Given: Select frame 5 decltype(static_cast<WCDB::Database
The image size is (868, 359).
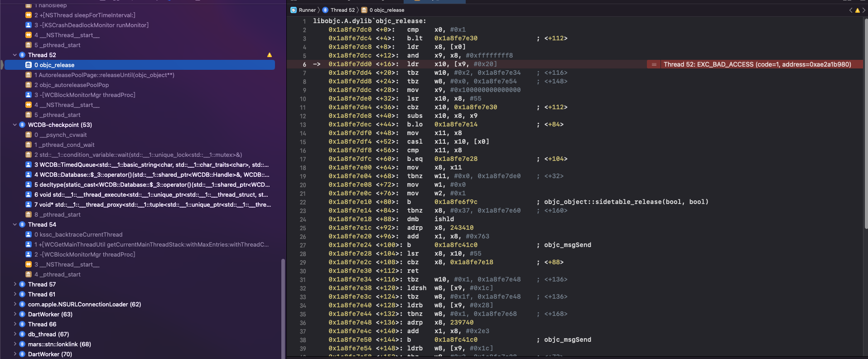Looking at the screenshot, I should tap(152, 184).
